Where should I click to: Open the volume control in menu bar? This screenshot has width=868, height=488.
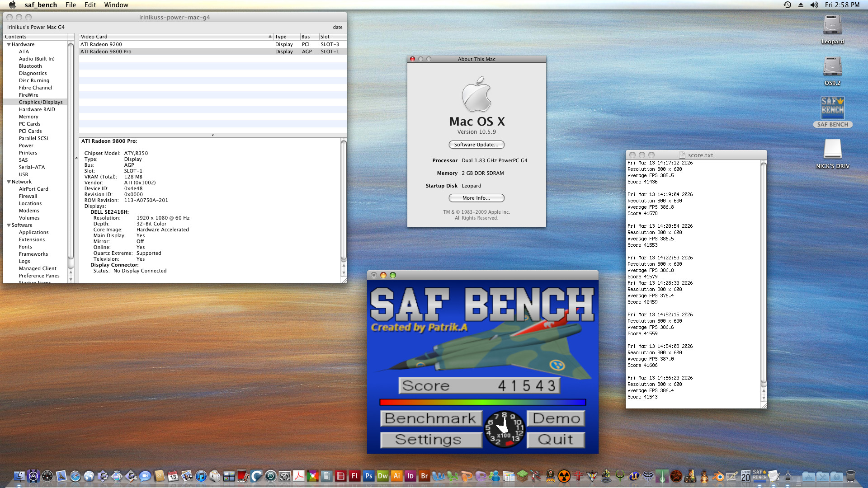click(814, 5)
